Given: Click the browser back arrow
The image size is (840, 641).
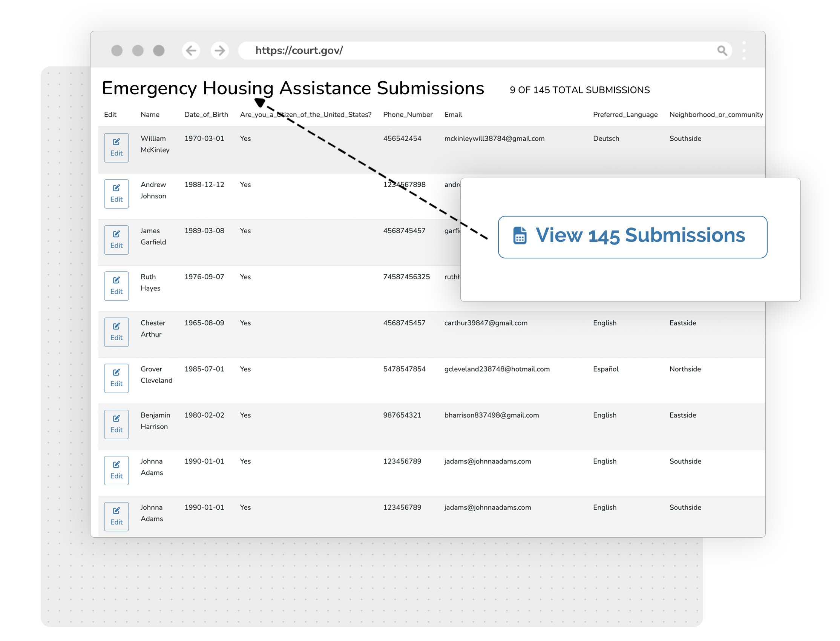Looking at the screenshot, I should (x=191, y=50).
